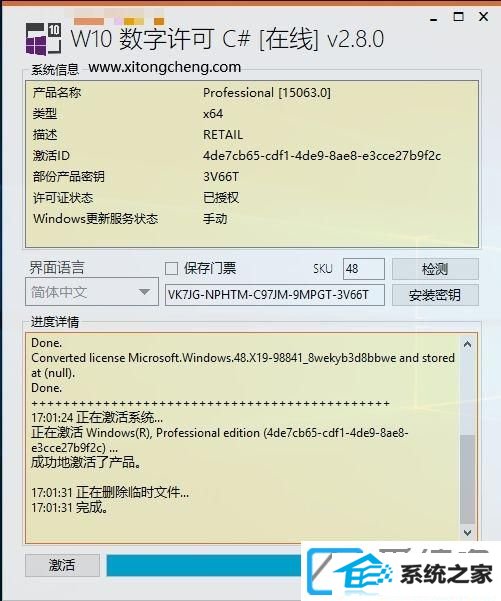501x601 pixels.
Task: Close the W10 digital license window
Action: click(484, 17)
